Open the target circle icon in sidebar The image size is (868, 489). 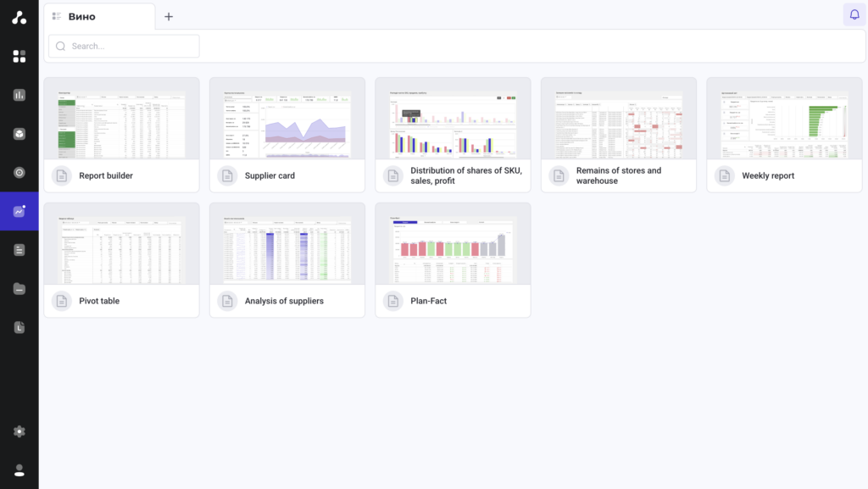(19, 173)
